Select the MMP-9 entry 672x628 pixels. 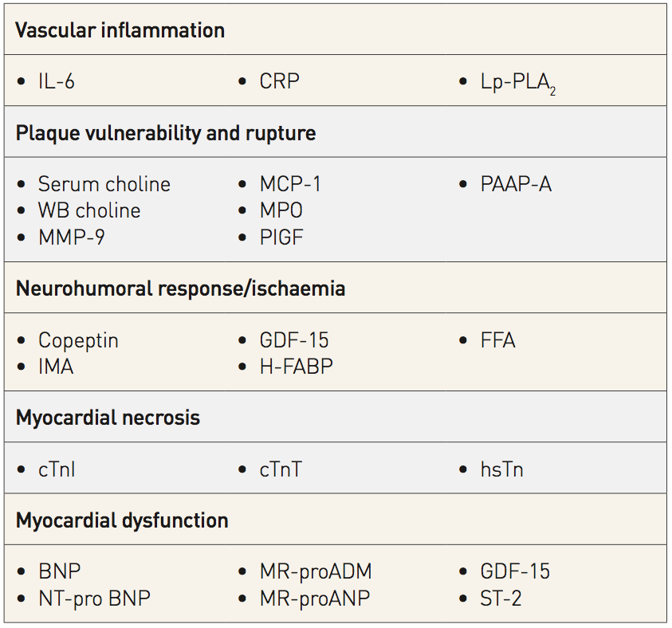[72, 237]
